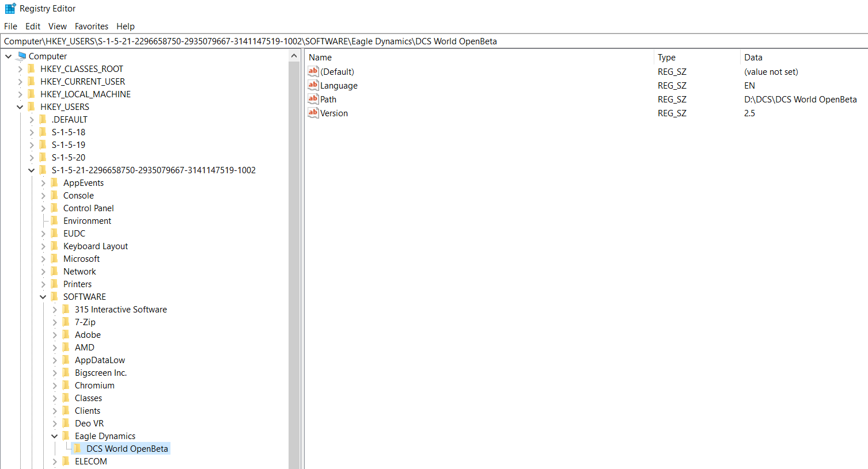868x469 pixels.
Task: Select the Version data value '2.5'
Action: coord(749,113)
